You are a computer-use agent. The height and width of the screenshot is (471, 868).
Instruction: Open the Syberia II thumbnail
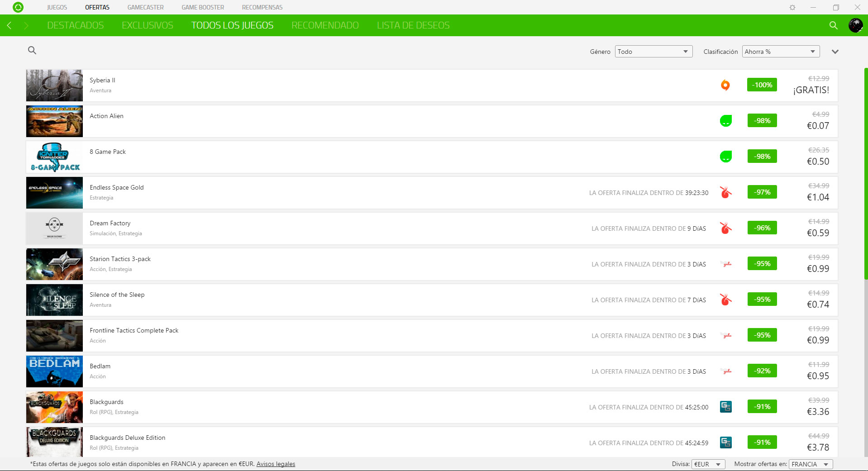click(54, 85)
